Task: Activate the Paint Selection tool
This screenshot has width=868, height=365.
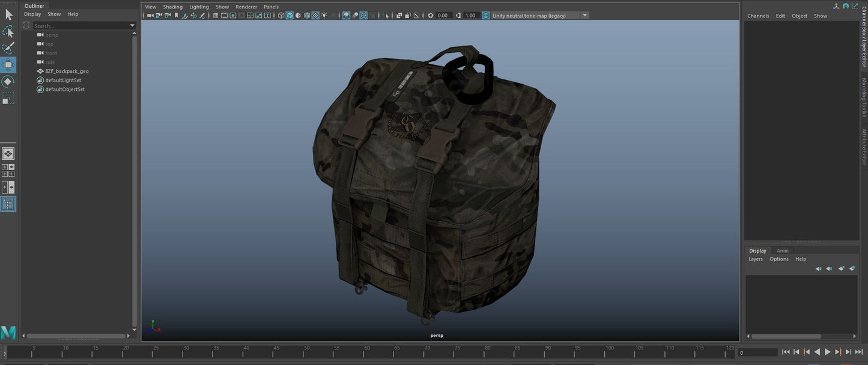Action: (x=8, y=48)
